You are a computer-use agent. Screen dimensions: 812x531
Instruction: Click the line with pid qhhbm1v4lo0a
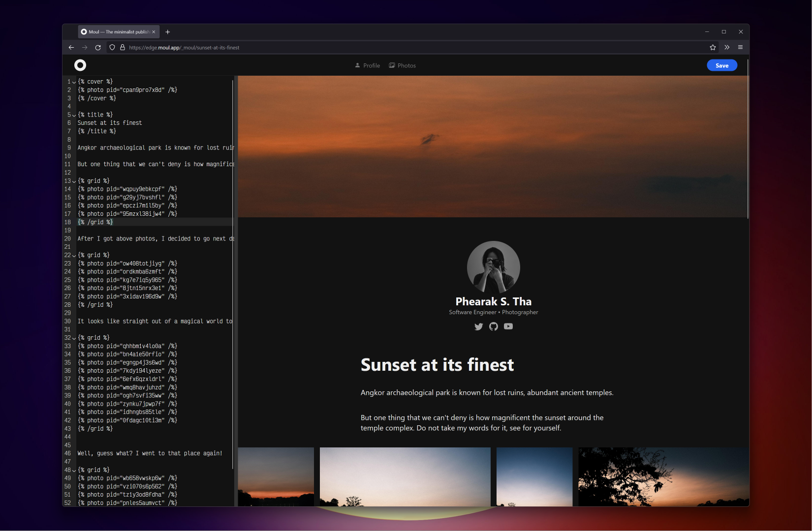pyautogui.click(x=127, y=346)
